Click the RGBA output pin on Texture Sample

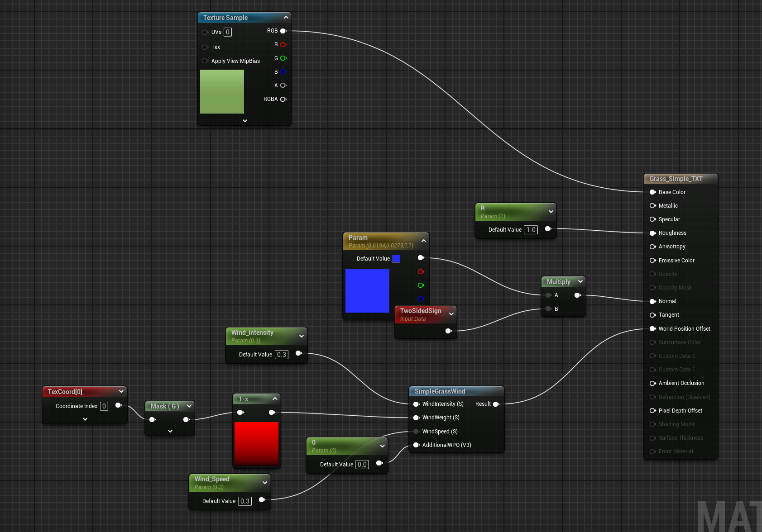click(x=283, y=99)
